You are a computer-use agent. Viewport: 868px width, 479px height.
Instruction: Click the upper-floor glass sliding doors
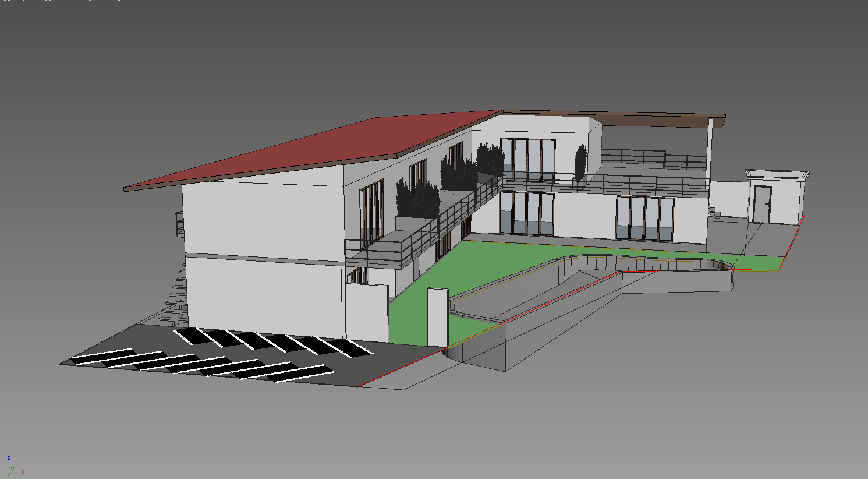point(527,159)
